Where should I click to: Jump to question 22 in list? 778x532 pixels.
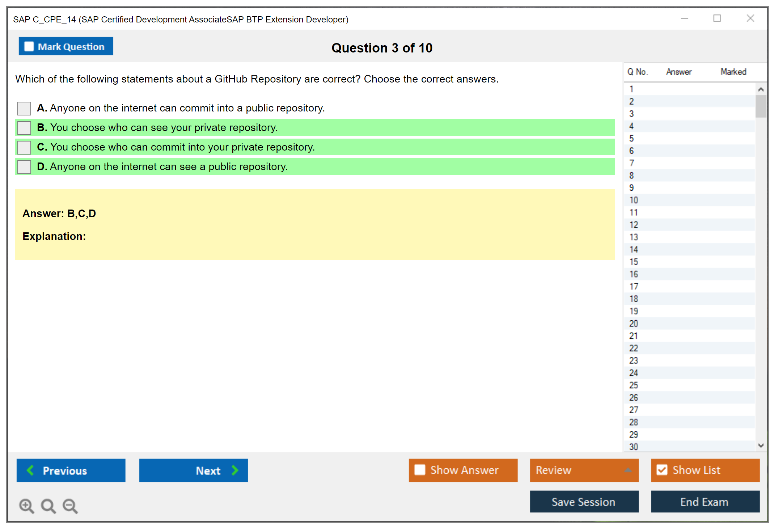point(634,348)
